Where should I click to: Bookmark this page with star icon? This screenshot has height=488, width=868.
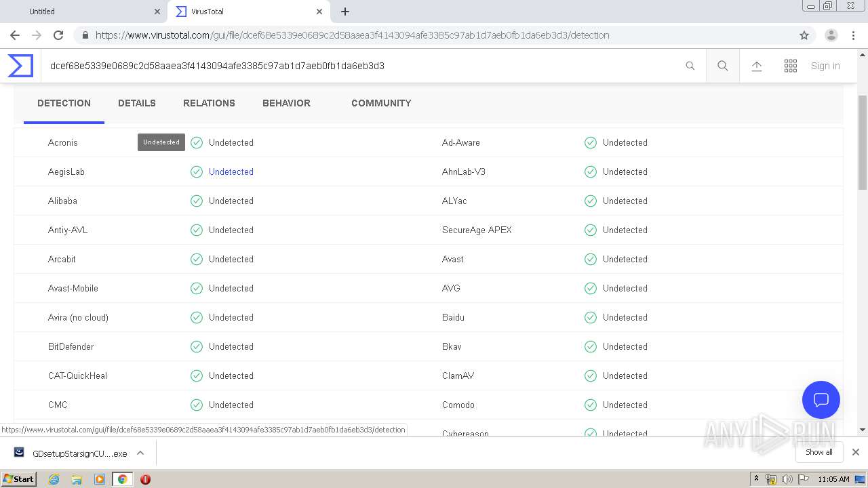pos(804,35)
